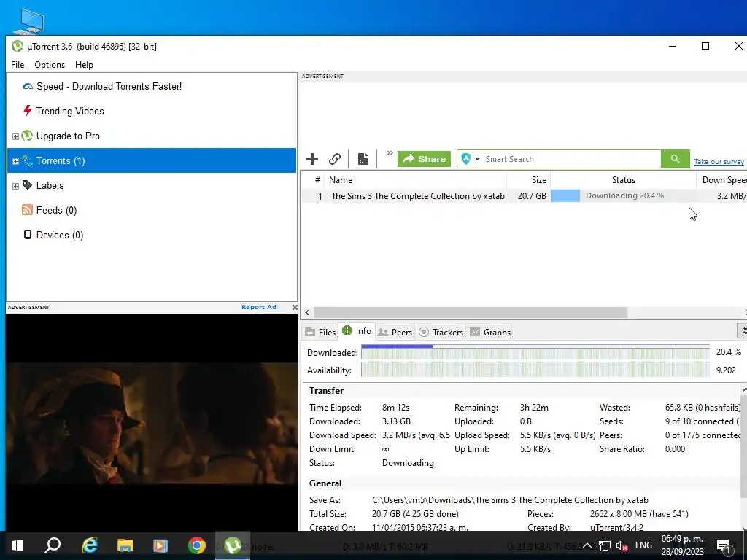This screenshot has height=560, width=747.
Task: Click the Speed gauge icon
Action: (28, 86)
